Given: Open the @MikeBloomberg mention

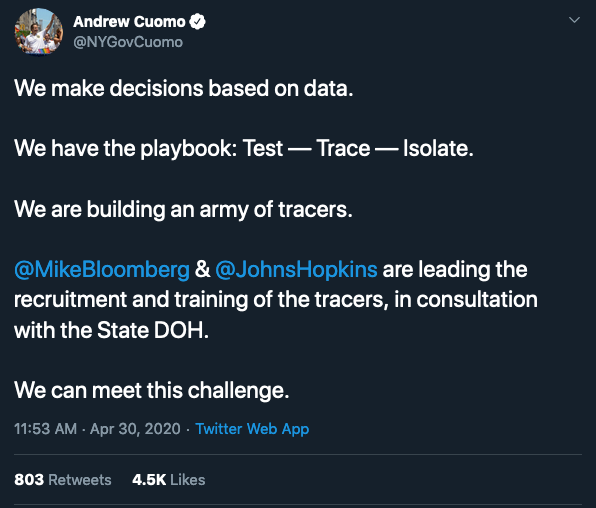Looking at the screenshot, I should click(x=102, y=270).
